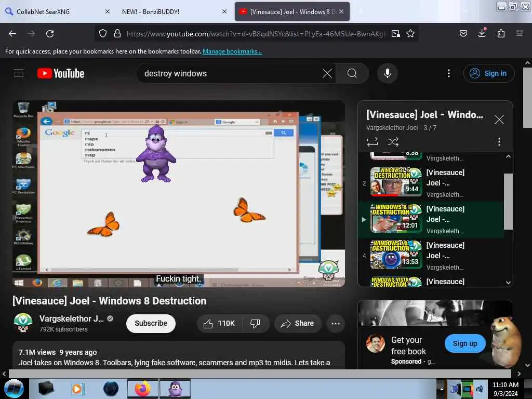This screenshot has height=399, width=532.
Task: Click Sign up on sponsored ad
Action: [x=465, y=343]
